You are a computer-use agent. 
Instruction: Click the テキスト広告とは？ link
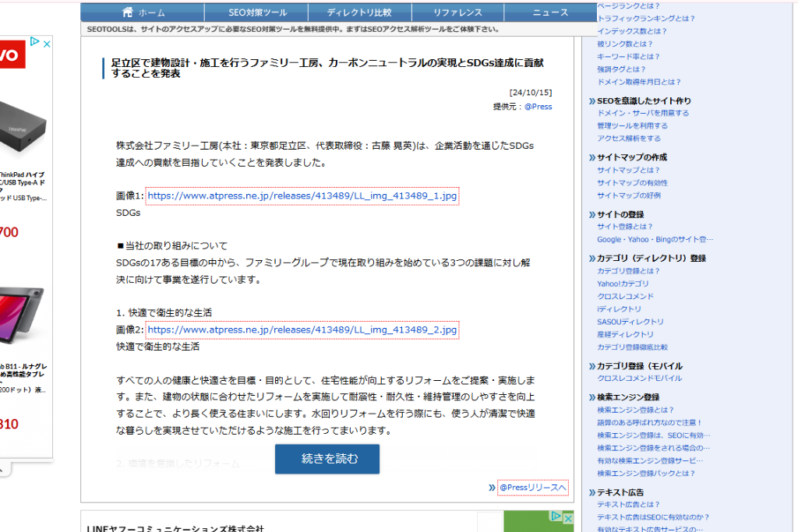point(628,504)
